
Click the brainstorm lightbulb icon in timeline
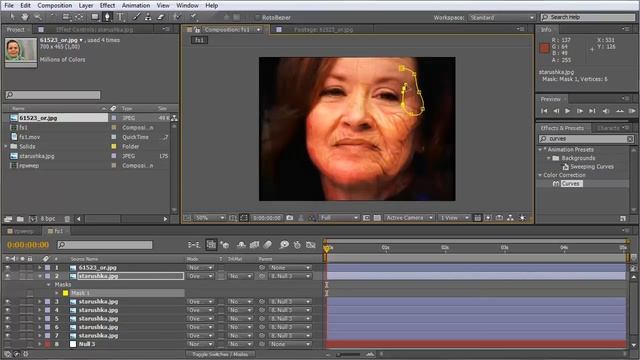pos(284,245)
